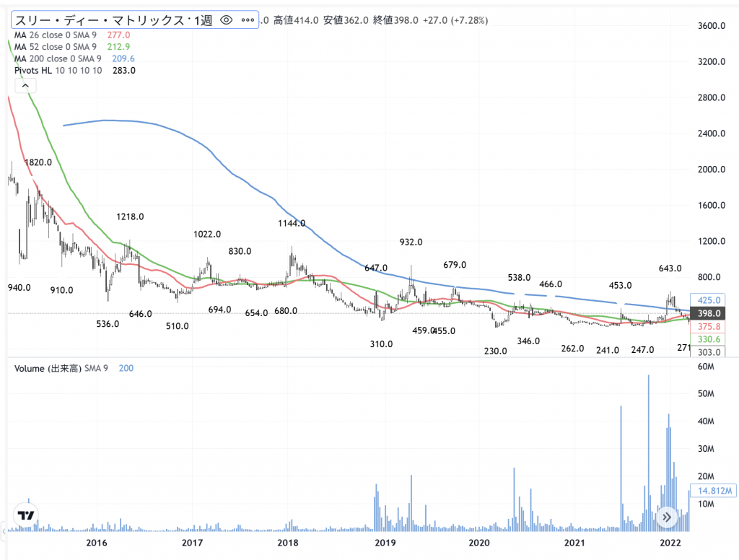Click the TradingView logo icon
The image size is (739, 560).
point(27,515)
